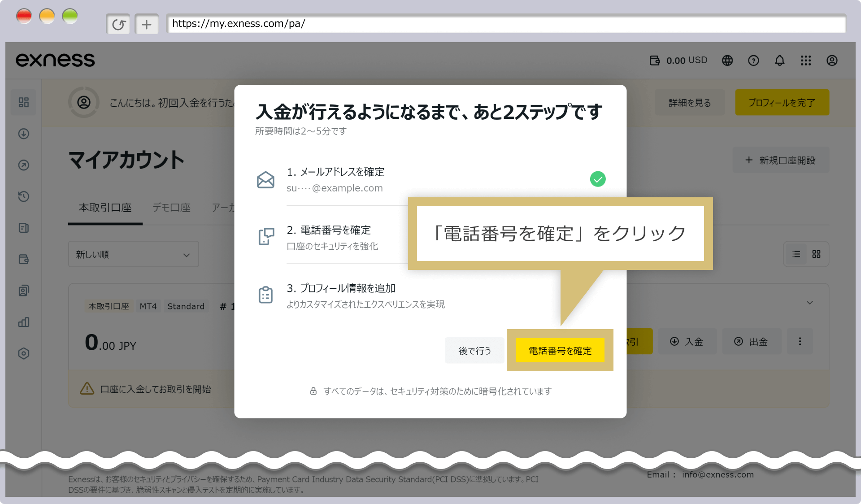This screenshot has height=504, width=861.
Task: Click the clipboard icon in step 3
Action: click(x=265, y=295)
